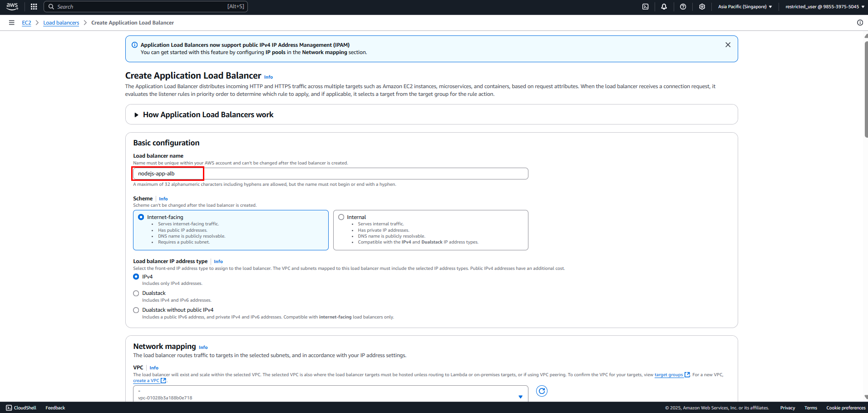Image resolution: width=868 pixels, height=413 pixels.
Task: Open the Asia Pacific (Singapore) region menu
Action: pyautogui.click(x=745, y=7)
